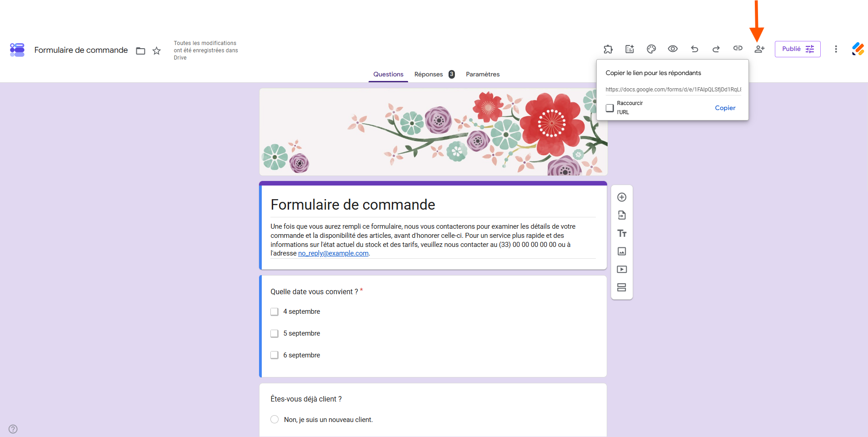
Task: Open add collaborators icon
Action: coord(759,49)
